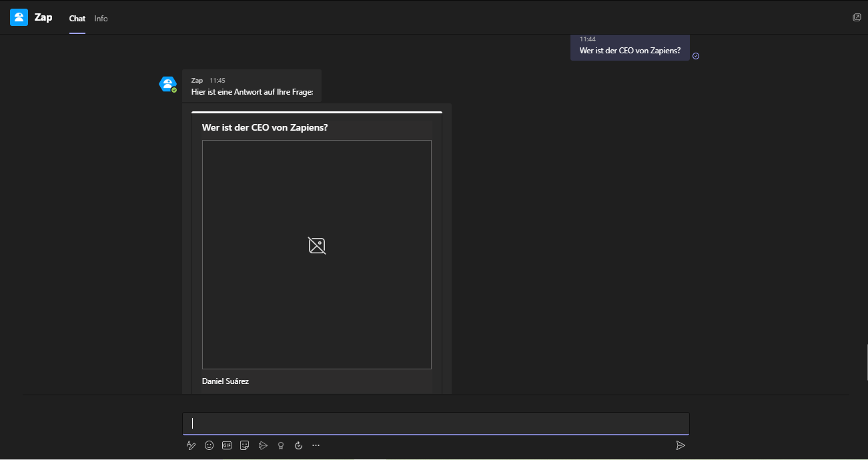Screen dimensions: 868x460
Task: Click the text 'Daniel Suárez'
Action: (x=226, y=381)
